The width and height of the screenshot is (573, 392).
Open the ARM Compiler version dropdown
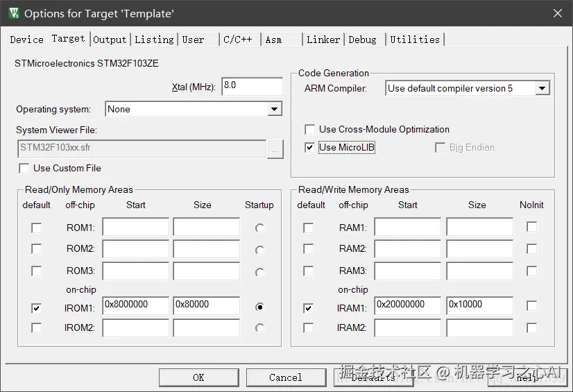(x=542, y=88)
